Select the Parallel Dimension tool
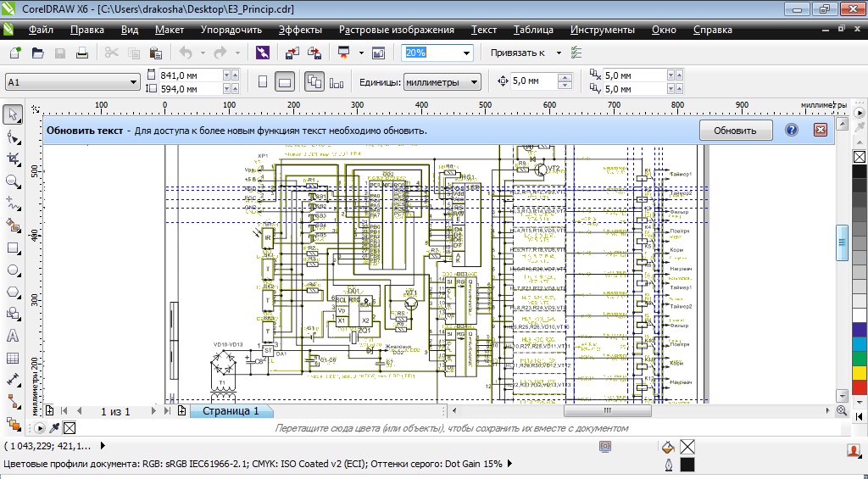 [13, 381]
